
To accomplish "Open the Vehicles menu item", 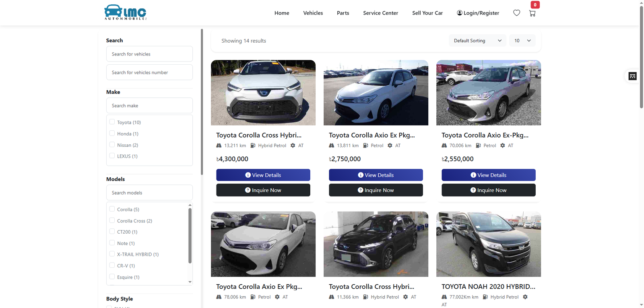I will coord(313,13).
